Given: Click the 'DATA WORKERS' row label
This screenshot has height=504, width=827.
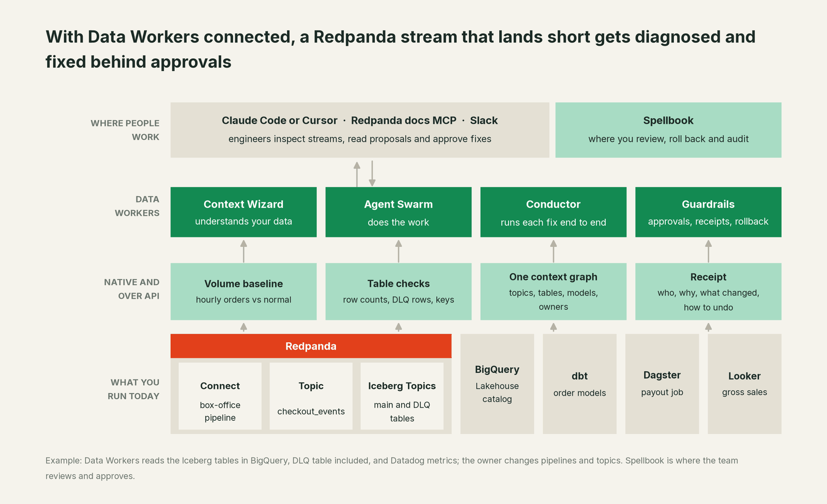Looking at the screenshot, I should [x=137, y=206].
